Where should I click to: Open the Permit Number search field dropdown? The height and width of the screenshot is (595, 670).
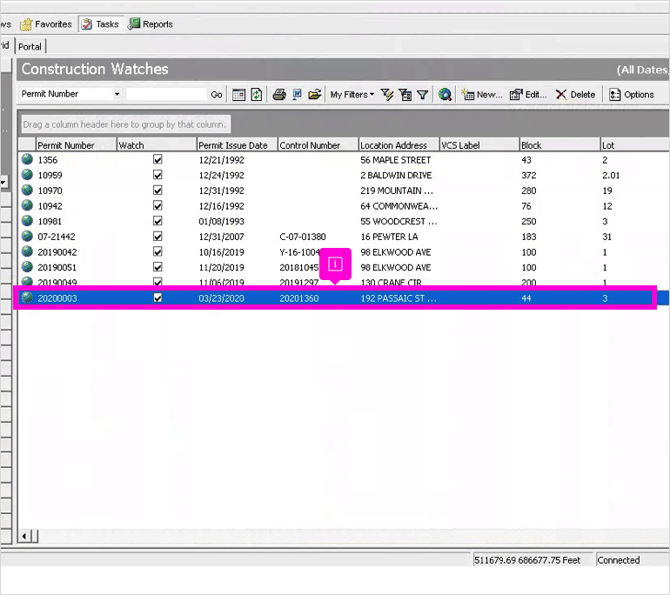(x=117, y=94)
